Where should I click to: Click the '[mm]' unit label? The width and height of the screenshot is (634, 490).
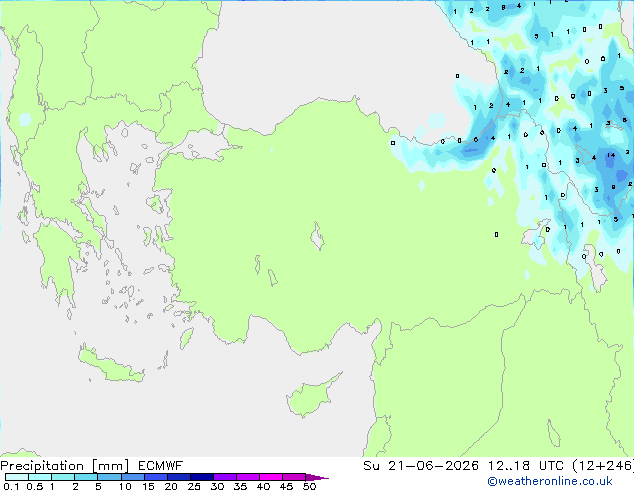(x=110, y=466)
